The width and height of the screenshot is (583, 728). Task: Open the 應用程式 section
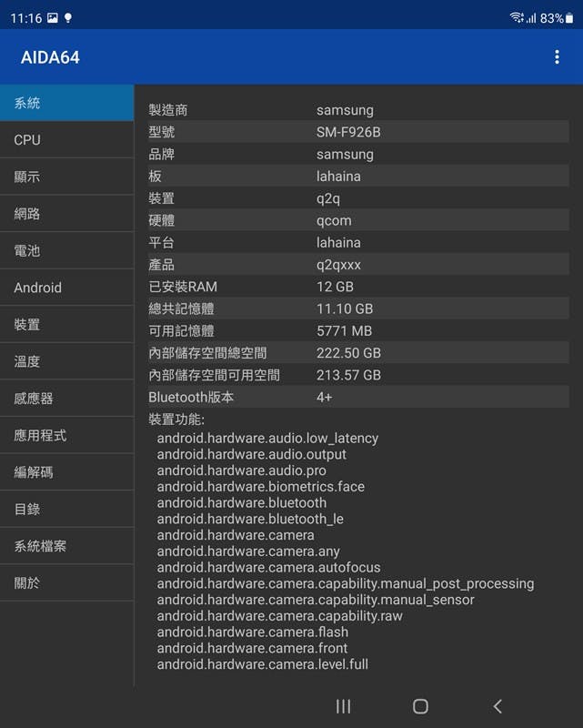[66, 435]
